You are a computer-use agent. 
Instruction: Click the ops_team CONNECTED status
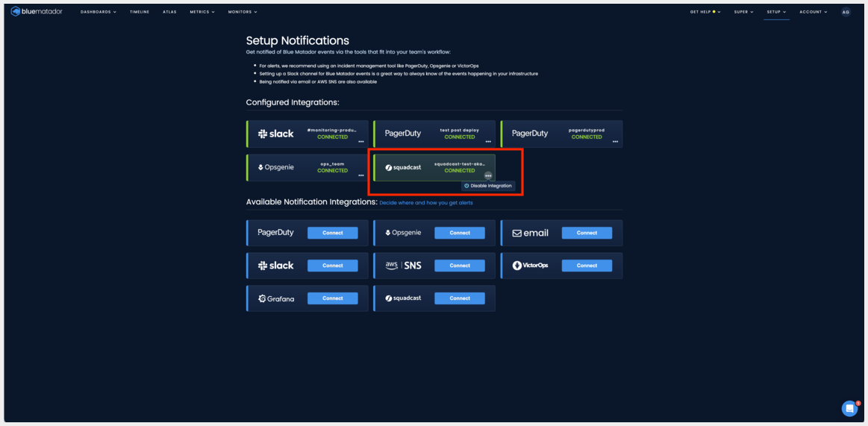(x=333, y=171)
